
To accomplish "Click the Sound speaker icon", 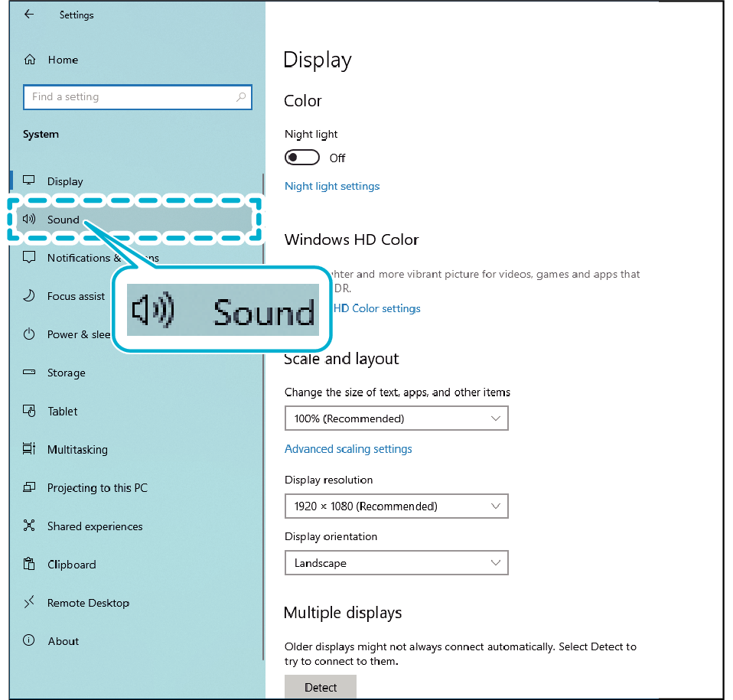I will [29, 220].
